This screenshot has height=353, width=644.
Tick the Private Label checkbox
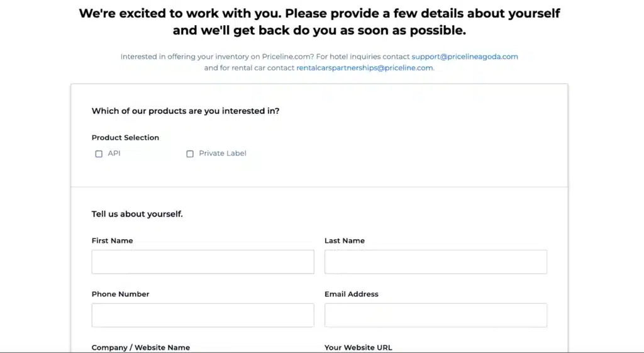pos(190,154)
